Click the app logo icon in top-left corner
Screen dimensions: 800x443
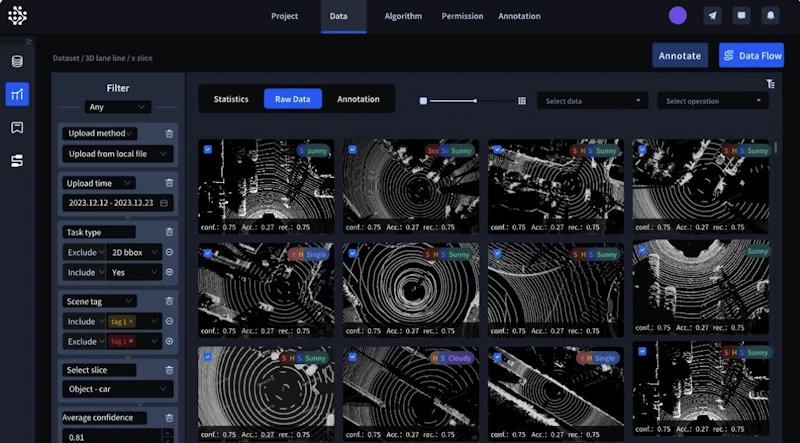coord(17,16)
